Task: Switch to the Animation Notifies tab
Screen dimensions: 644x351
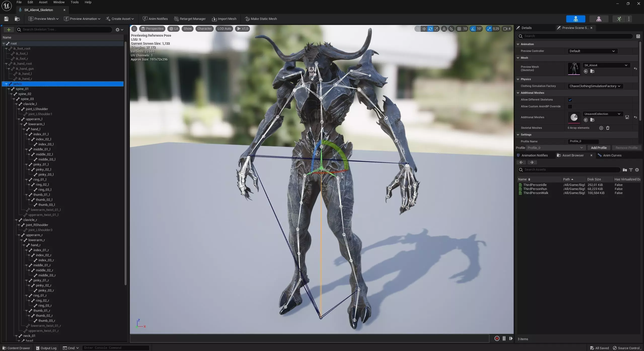Action: (x=535, y=155)
